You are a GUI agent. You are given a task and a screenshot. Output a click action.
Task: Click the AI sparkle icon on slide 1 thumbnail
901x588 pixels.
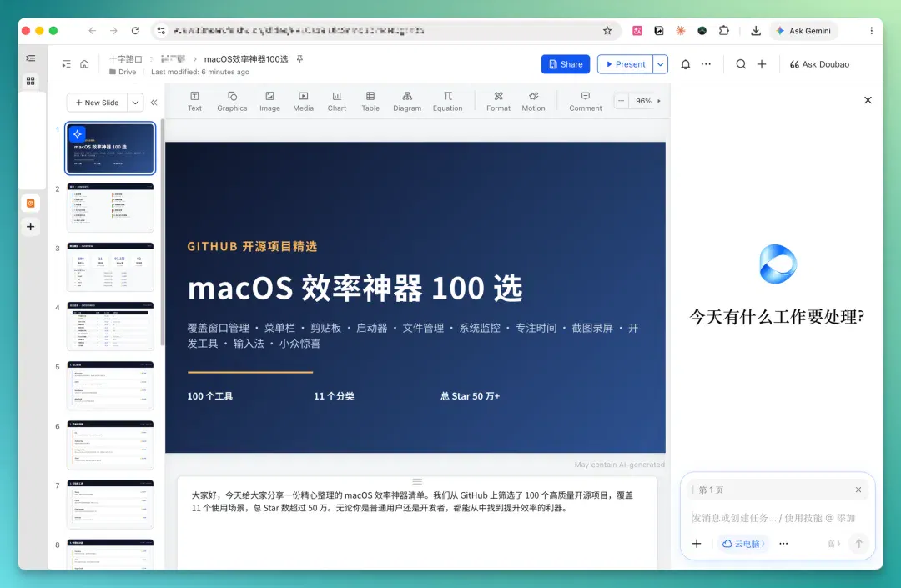click(x=78, y=133)
